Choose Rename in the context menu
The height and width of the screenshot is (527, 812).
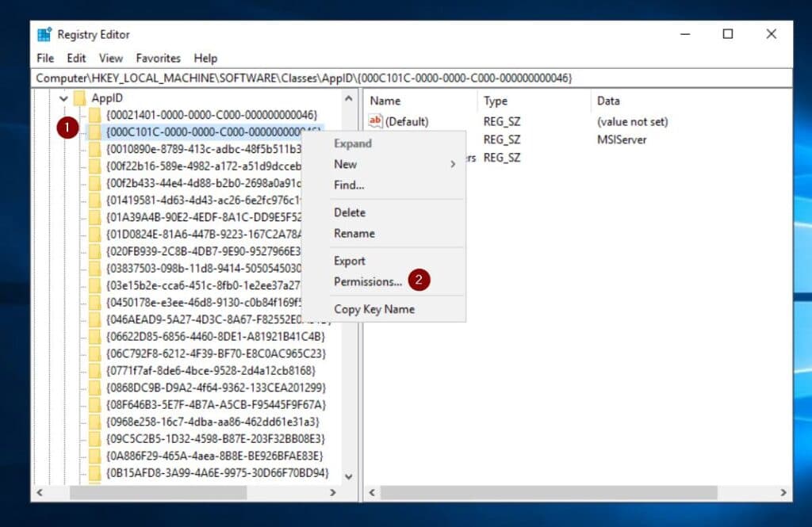[x=354, y=233]
